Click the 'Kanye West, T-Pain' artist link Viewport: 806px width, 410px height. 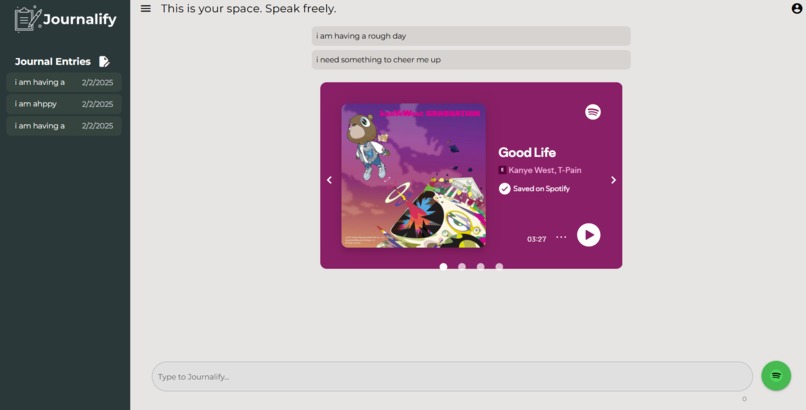545,170
